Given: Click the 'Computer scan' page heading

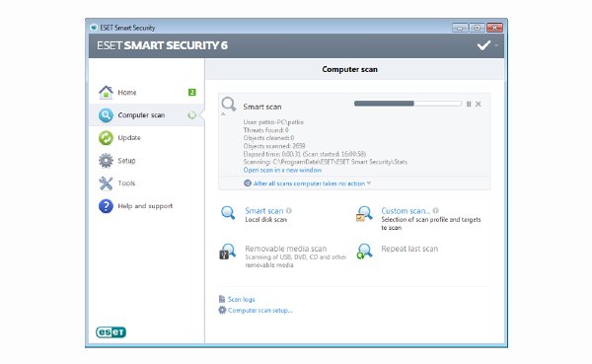Looking at the screenshot, I should tap(349, 69).
